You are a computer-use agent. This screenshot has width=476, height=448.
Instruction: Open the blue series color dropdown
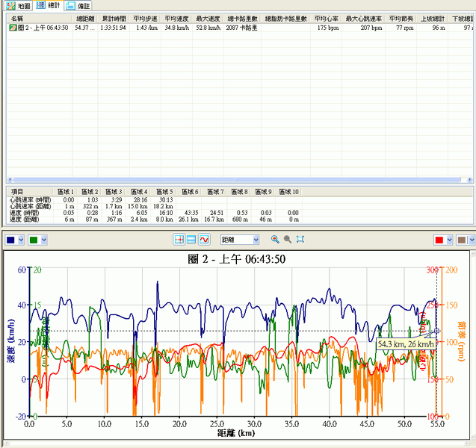tap(21, 240)
